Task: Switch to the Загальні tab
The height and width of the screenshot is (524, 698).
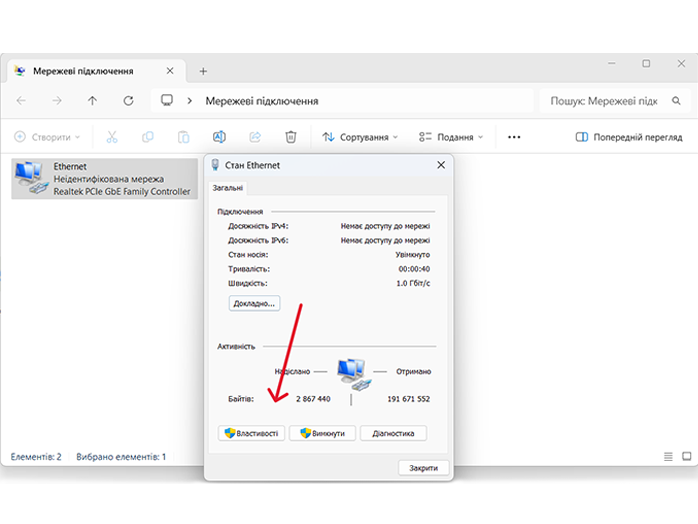Action: [227, 188]
